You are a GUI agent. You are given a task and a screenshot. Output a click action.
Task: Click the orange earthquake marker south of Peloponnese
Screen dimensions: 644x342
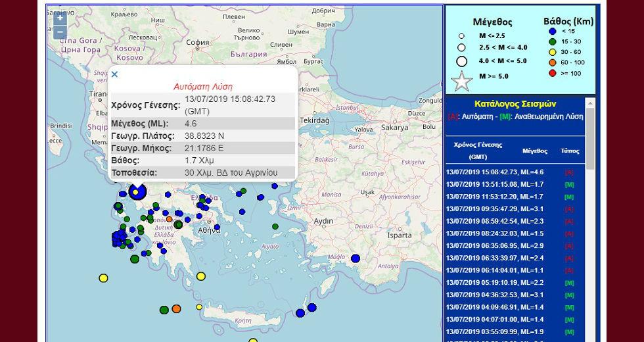click(x=176, y=308)
